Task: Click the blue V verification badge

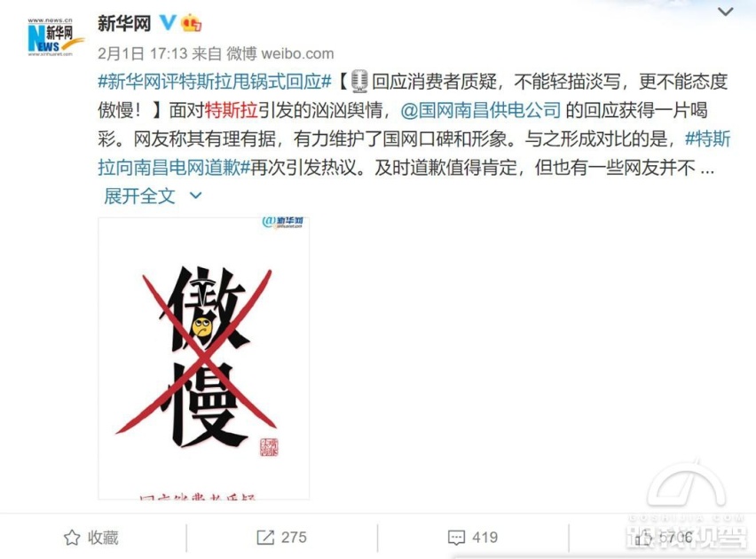Action: click(x=168, y=22)
